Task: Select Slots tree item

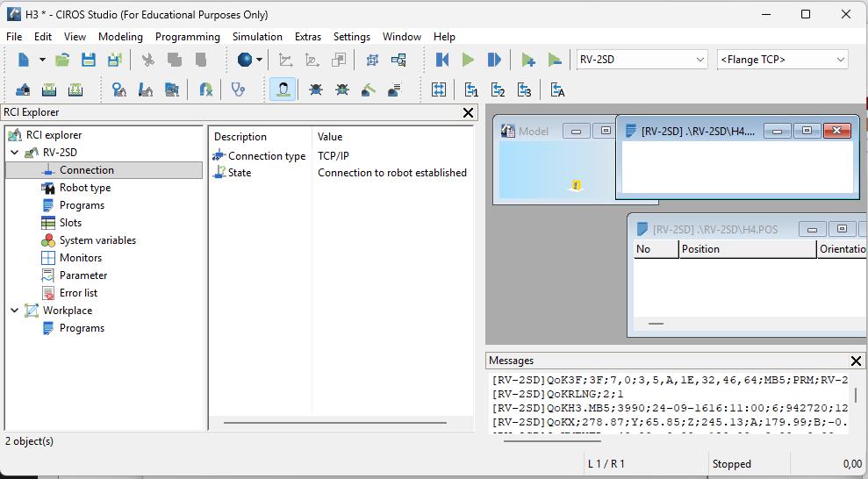Action: click(x=70, y=223)
